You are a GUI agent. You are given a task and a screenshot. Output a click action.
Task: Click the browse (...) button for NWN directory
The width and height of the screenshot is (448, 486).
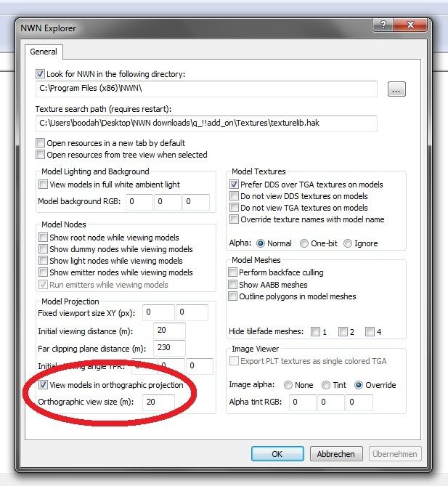pyautogui.click(x=396, y=89)
